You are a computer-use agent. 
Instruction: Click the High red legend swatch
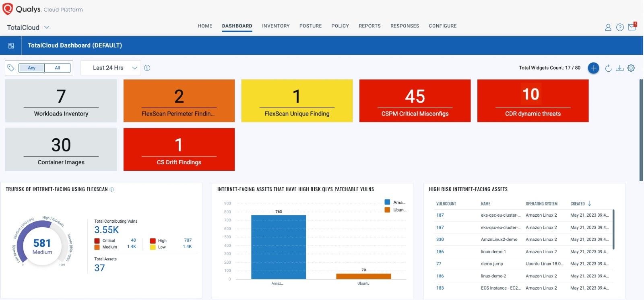153,241
